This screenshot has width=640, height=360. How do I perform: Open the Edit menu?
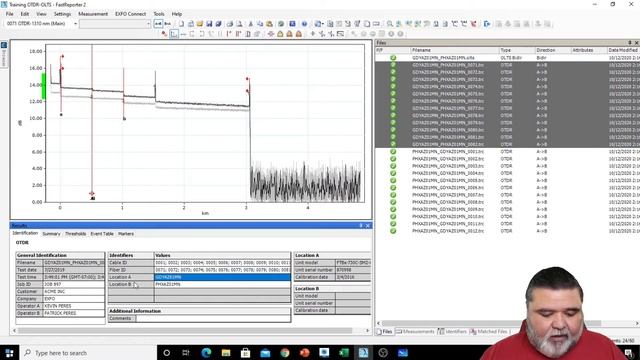click(25, 14)
